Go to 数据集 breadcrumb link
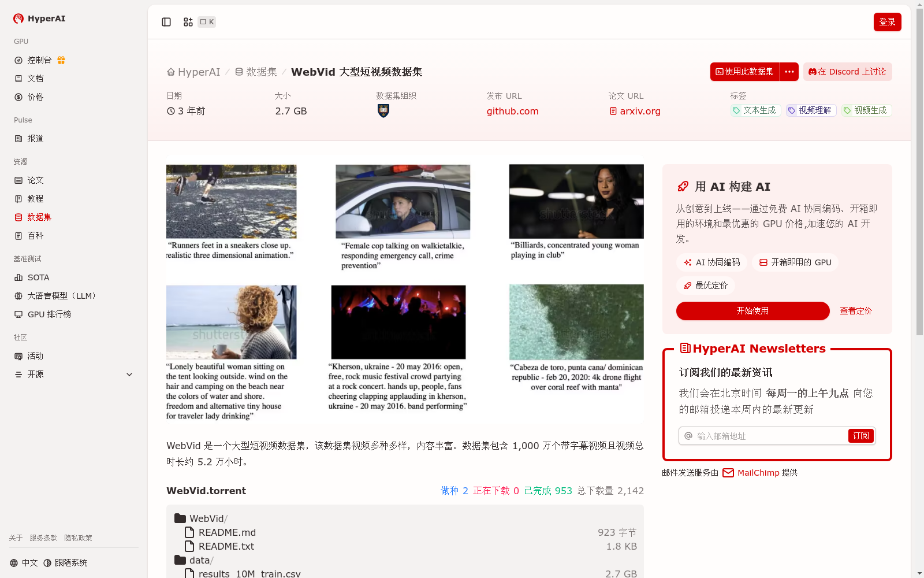This screenshot has height=578, width=924. click(x=256, y=72)
